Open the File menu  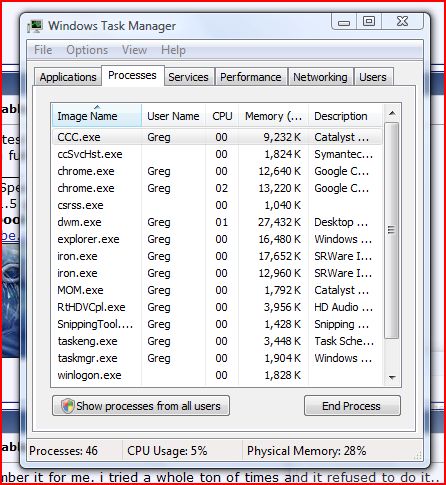pyautogui.click(x=43, y=50)
